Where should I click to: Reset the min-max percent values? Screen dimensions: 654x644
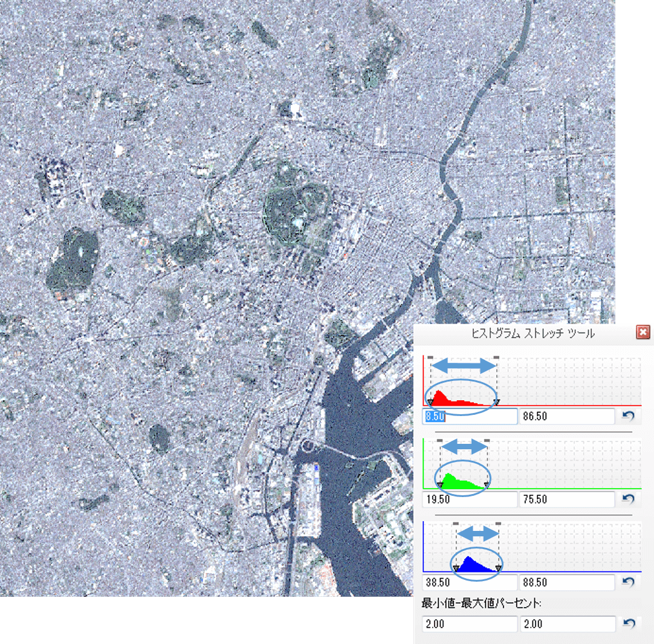coord(628,624)
